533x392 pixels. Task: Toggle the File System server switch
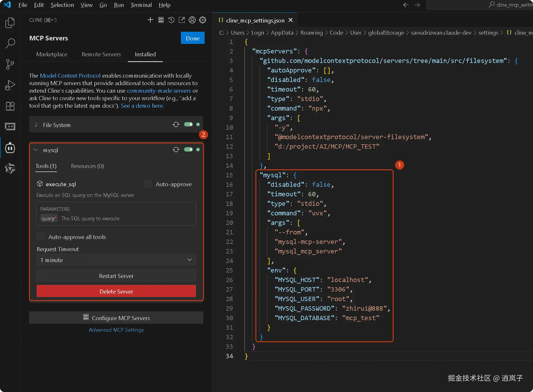coord(188,124)
